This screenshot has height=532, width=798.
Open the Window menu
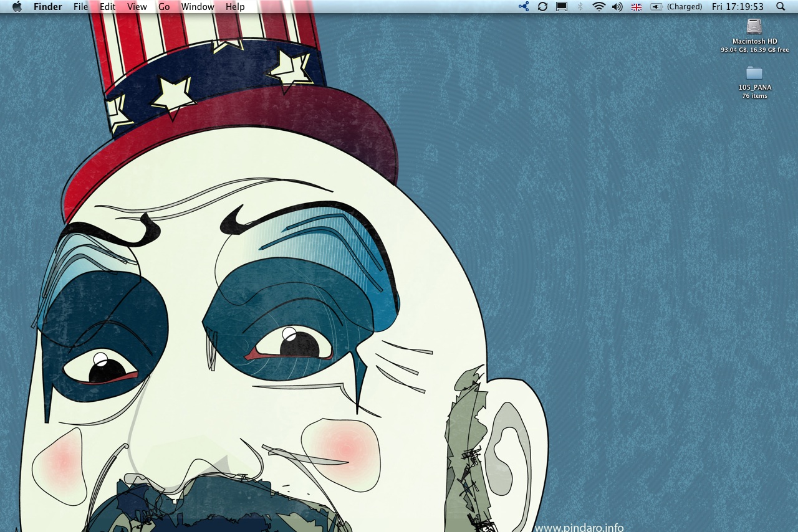pyautogui.click(x=198, y=7)
